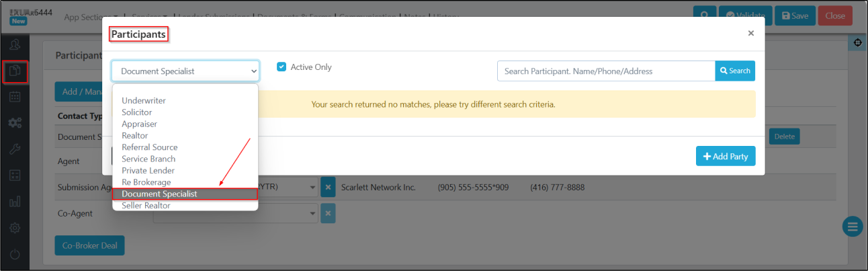
Task: Click the Add Party button
Action: coord(726,156)
